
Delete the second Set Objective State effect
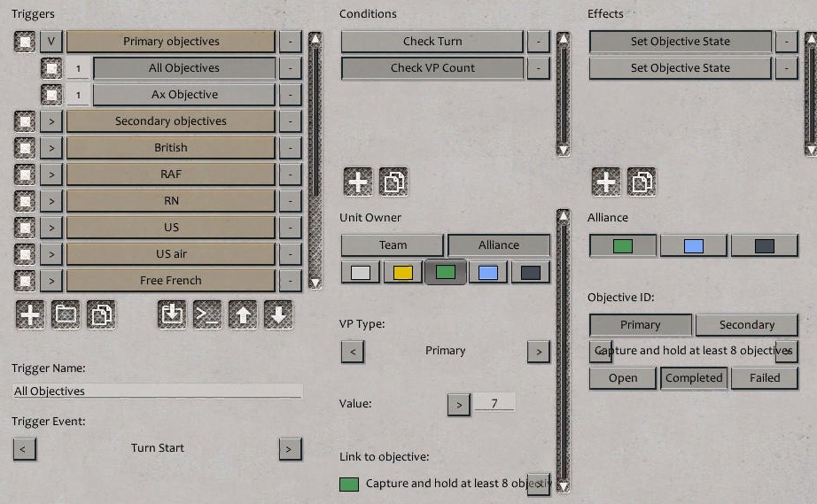point(786,68)
